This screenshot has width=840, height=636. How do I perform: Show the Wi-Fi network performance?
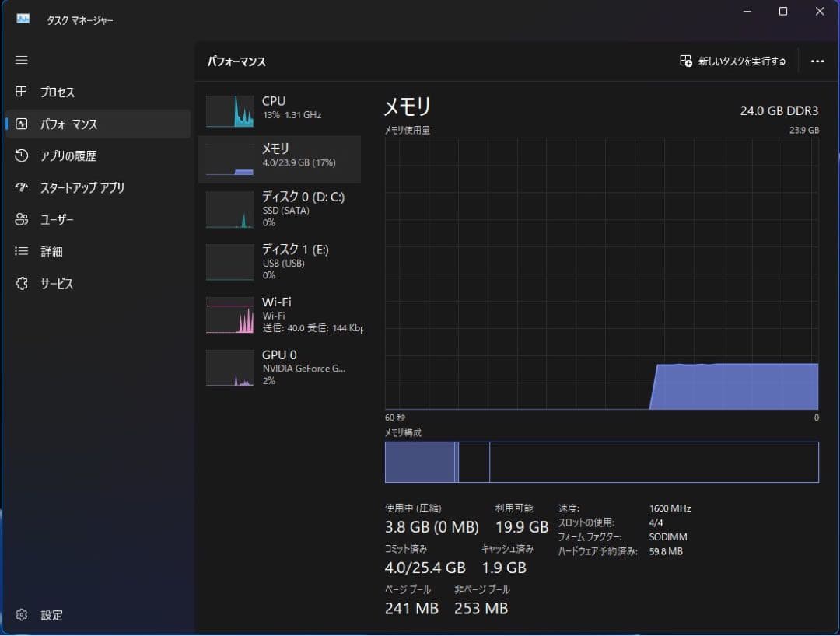pos(280,314)
